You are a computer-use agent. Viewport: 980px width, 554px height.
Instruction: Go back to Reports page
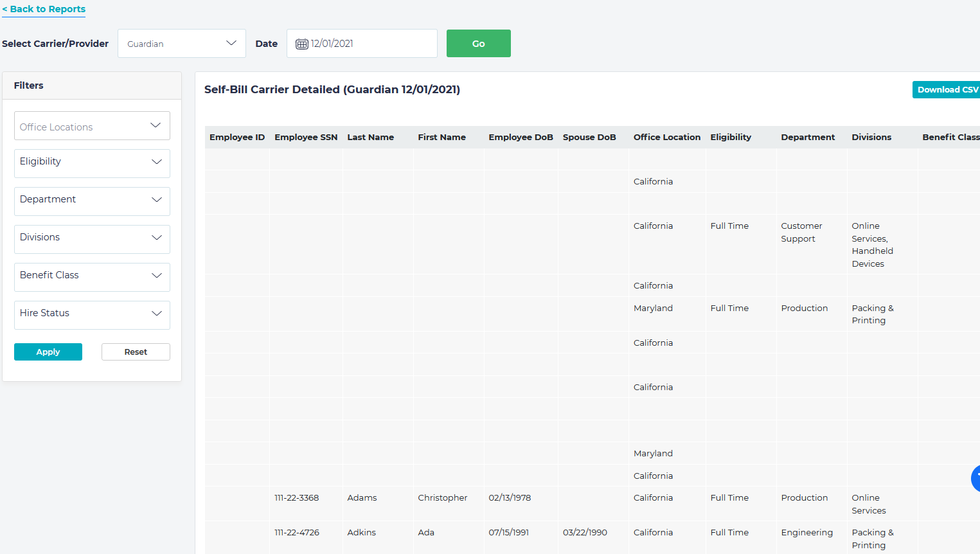pos(44,9)
